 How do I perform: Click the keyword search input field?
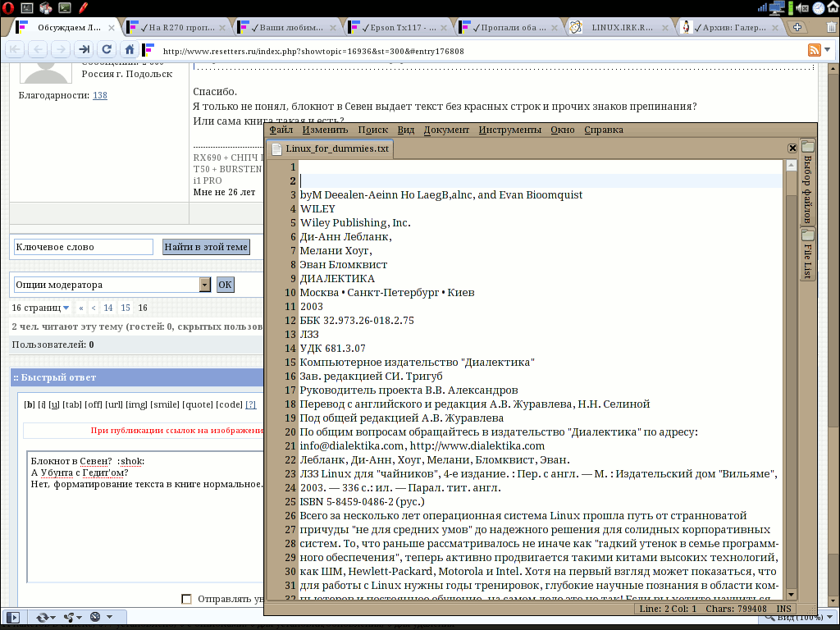[x=84, y=247]
